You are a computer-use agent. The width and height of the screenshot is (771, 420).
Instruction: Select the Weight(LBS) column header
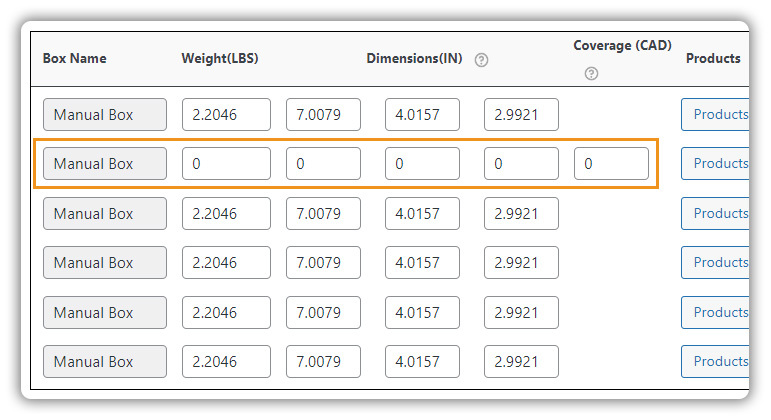click(x=220, y=59)
